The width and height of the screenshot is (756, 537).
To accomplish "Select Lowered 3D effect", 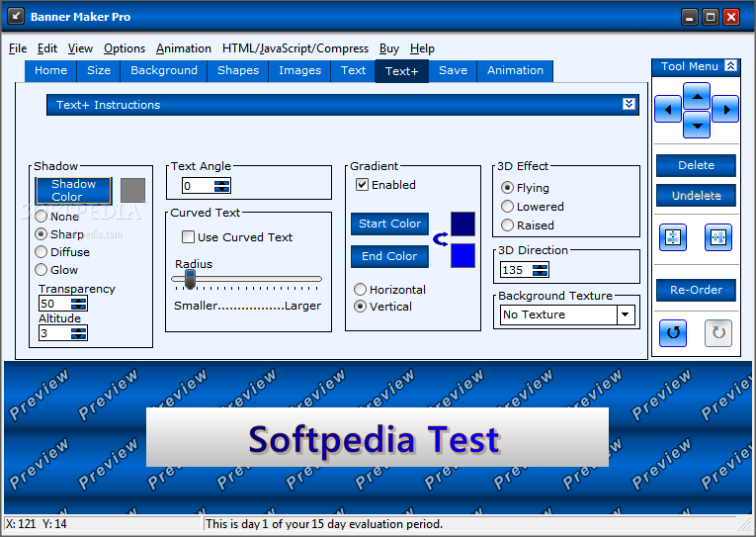I will [507, 206].
